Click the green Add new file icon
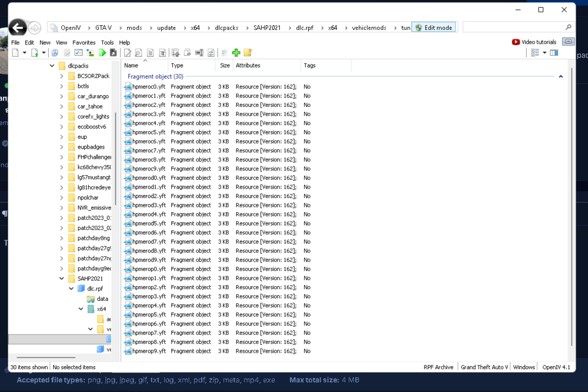Image resolution: width=588 pixels, height=392 pixels. point(236,52)
